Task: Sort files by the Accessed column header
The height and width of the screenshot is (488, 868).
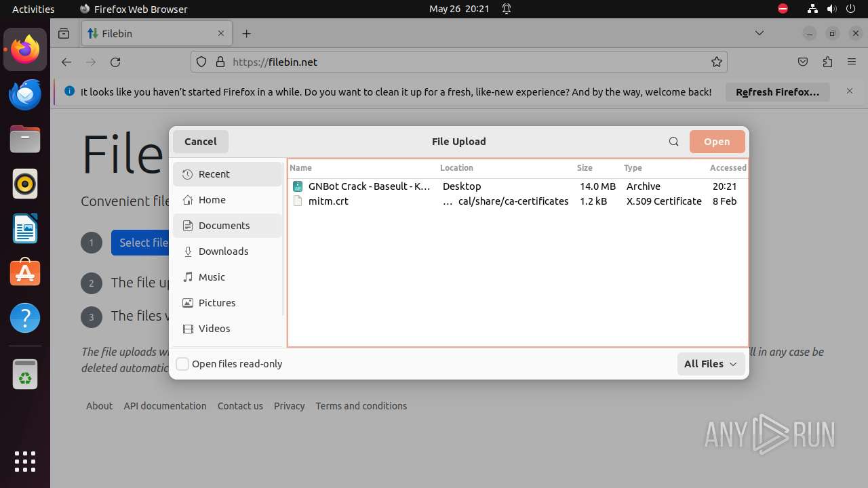Action: point(728,168)
